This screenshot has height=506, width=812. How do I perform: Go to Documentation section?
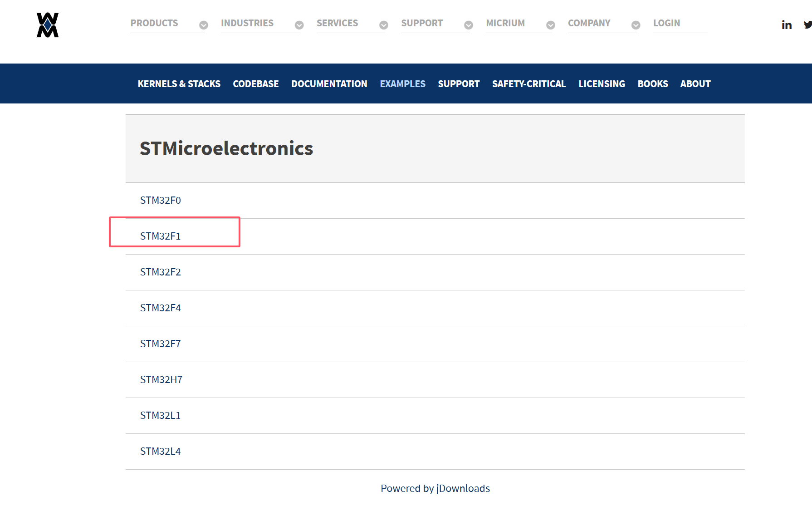[329, 84]
